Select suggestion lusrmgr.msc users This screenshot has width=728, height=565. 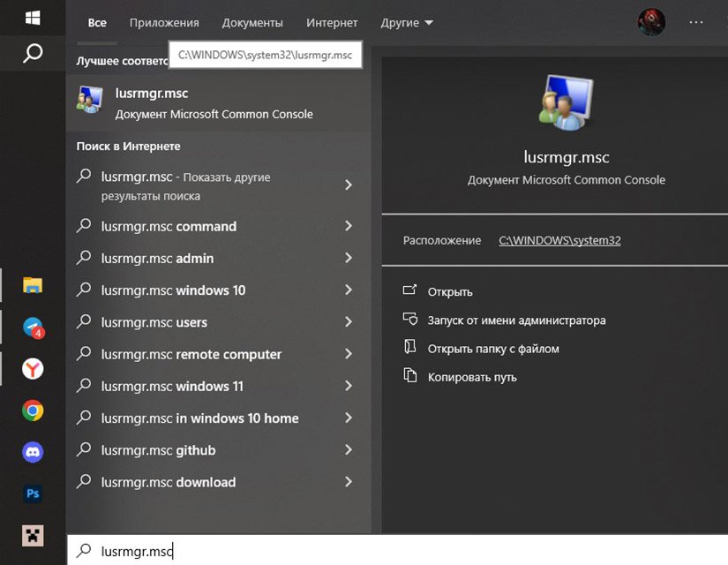(218, 322)
